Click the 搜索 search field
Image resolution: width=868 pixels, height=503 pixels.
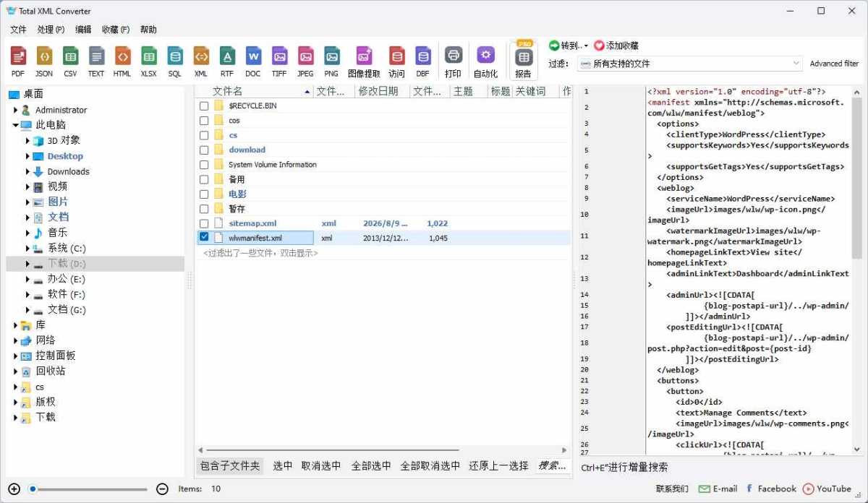553,466
